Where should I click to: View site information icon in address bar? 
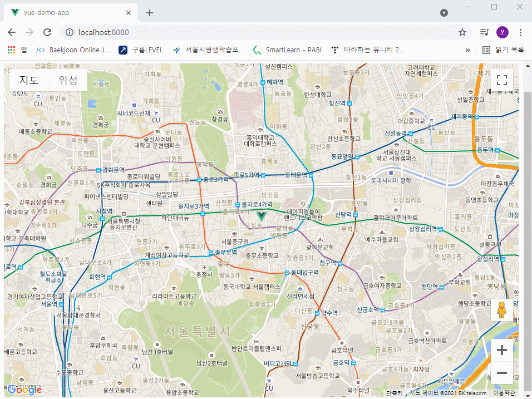tap(69, 32)
